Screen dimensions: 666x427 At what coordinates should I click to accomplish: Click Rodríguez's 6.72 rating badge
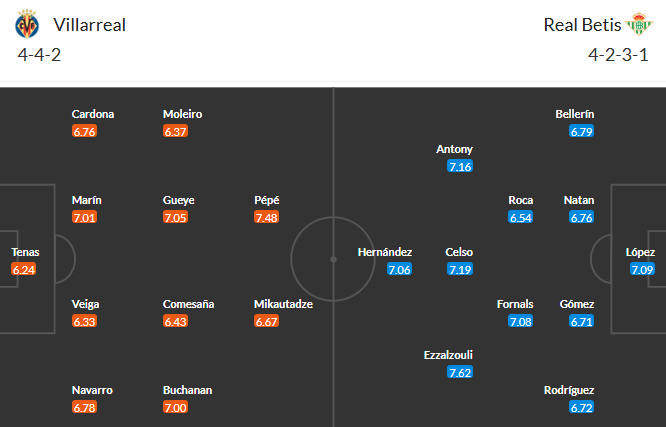click(x=582, y=407)
